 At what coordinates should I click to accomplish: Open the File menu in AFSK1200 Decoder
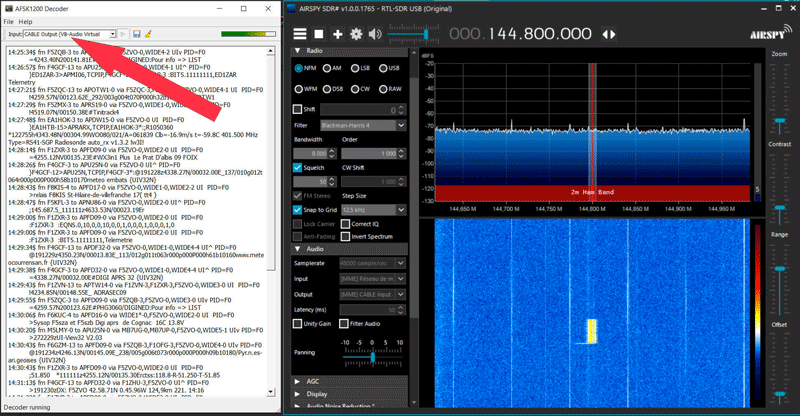pyautogui.click(x=8, y=22)
